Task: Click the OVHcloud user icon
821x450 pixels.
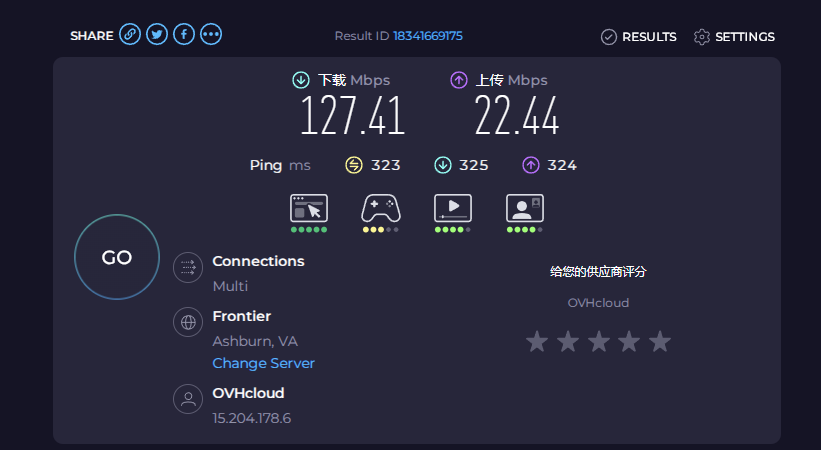Action: (x=187, y=399)
